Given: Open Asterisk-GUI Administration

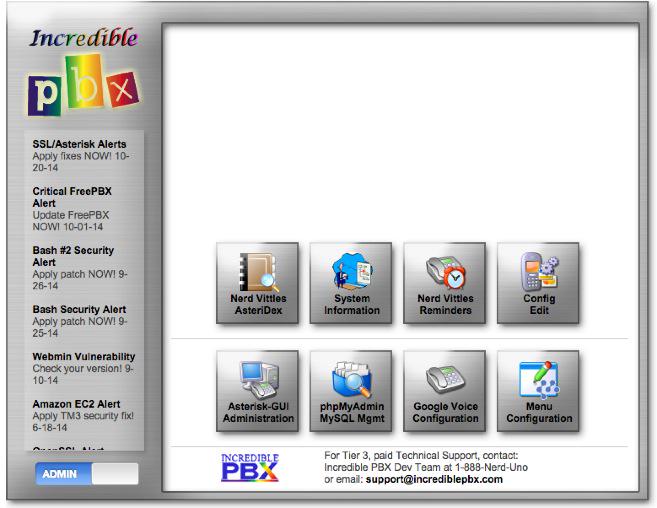Looking at the screenshot, I should 258,391.
